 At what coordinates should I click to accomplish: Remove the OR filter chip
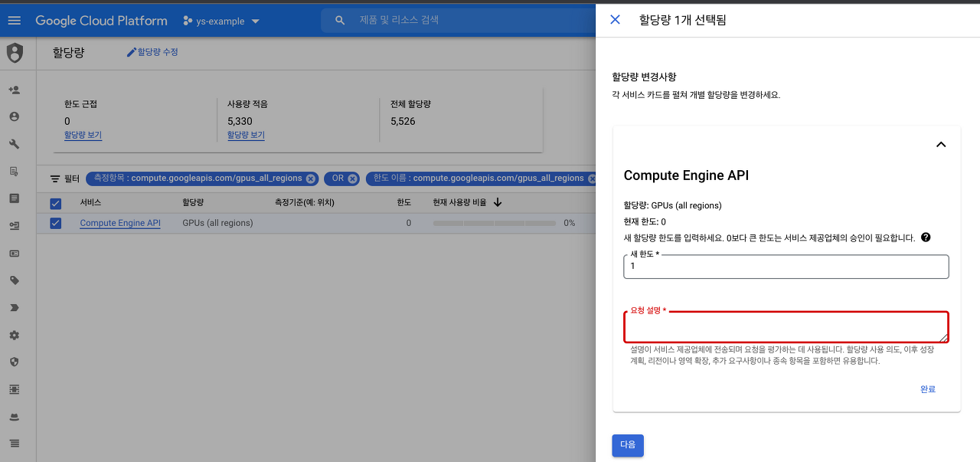(352, 179)
